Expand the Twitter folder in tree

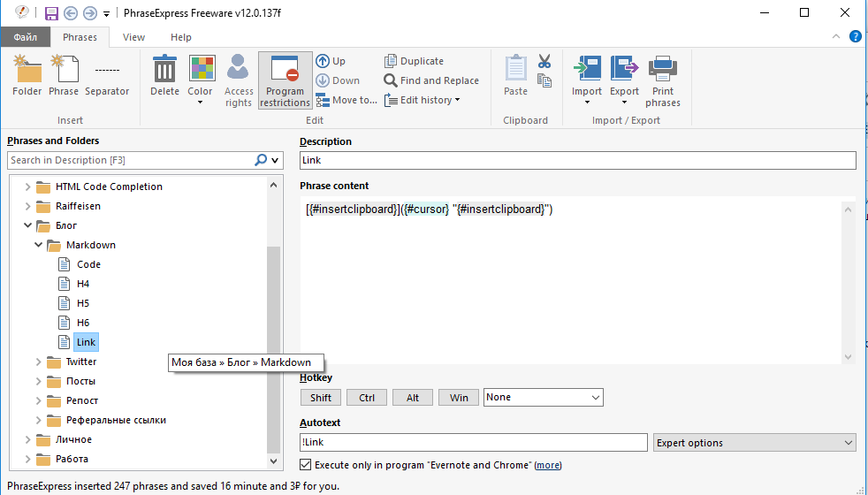pyautogui.click(x=38, y=362)
